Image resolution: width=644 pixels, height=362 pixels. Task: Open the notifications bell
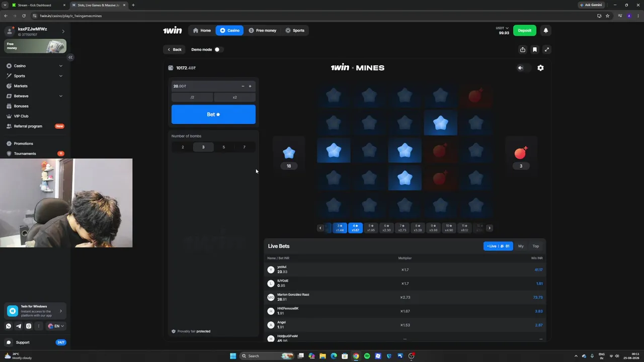coord(546,30)
